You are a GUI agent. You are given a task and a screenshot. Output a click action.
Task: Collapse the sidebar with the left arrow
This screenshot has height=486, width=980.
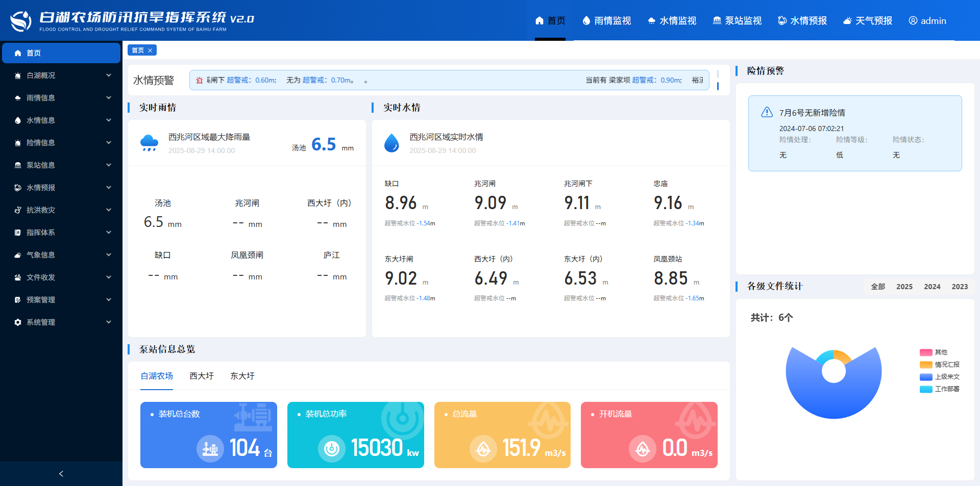pyautogui.click(x=61, y=474)
